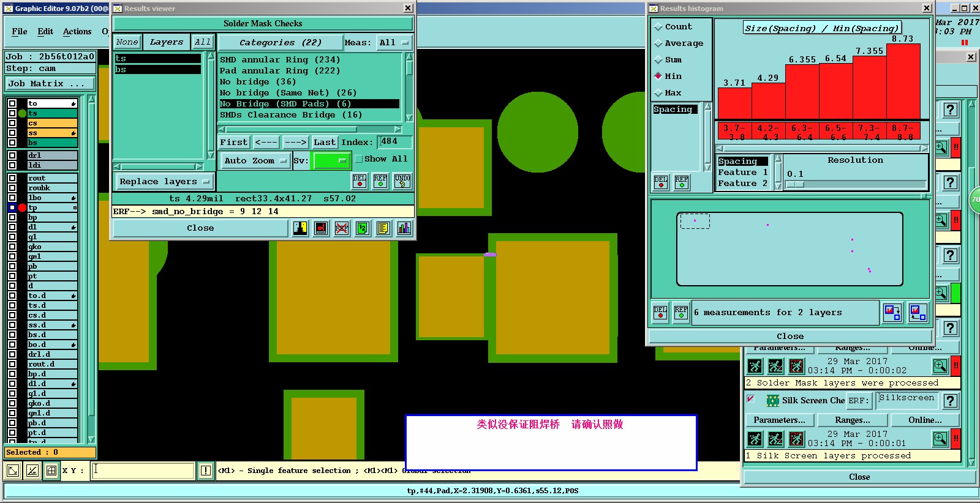Click first running-man icon in Solder Mask row
The width and height of the screenshot is (980, 503).
tap(755, 366)
